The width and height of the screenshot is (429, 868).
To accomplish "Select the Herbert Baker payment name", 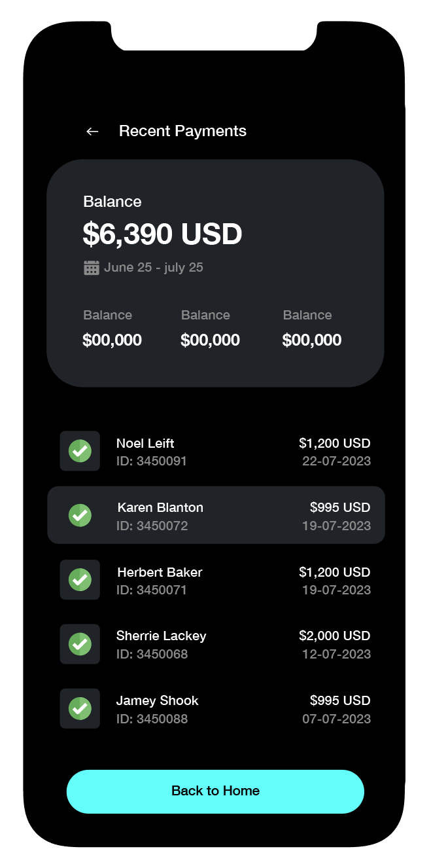I will pyautogui.click(x=160, y=572).
